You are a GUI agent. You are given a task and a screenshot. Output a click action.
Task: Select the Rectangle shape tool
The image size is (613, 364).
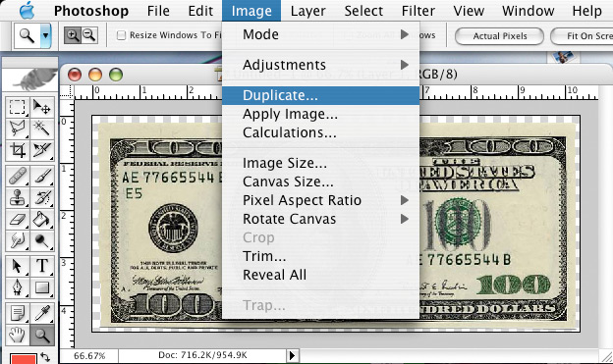click(42, 288)
